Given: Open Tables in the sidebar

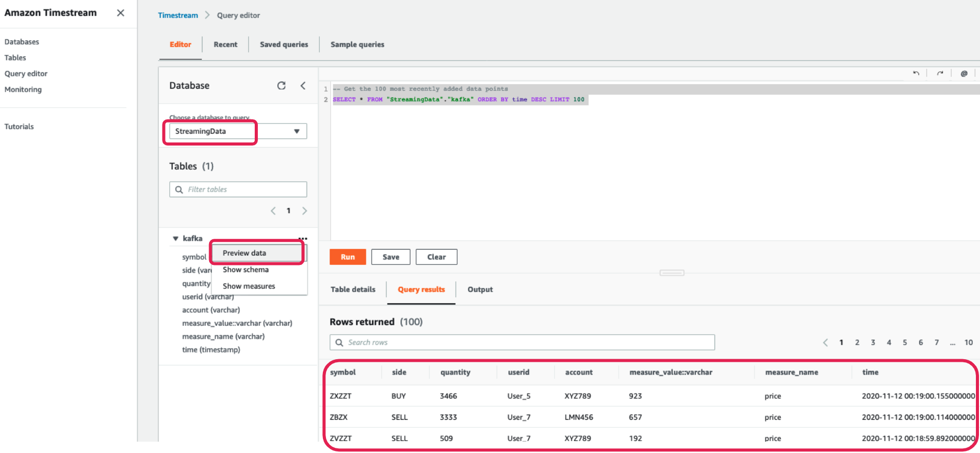Looking at the screenshot, I should (15, 57).
